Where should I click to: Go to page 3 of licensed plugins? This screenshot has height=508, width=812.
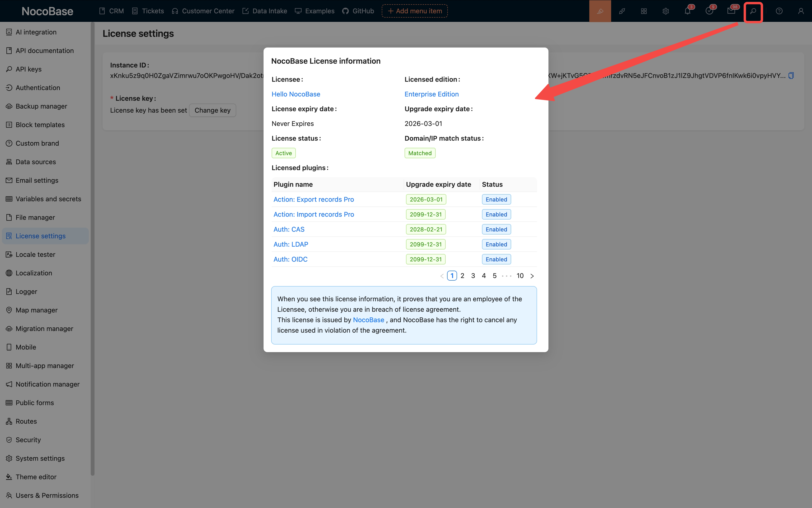(x=473, y=276)
